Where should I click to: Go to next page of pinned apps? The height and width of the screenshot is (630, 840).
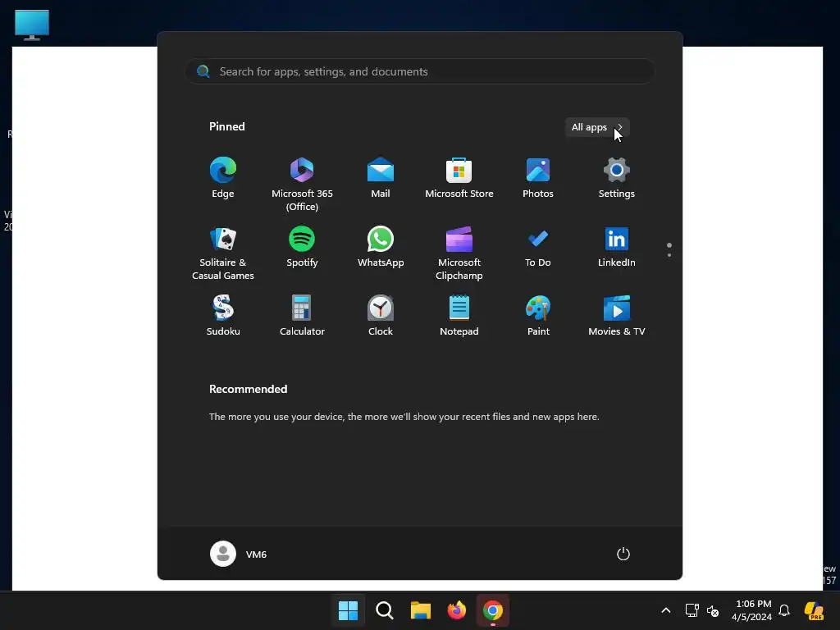point(669,255)
